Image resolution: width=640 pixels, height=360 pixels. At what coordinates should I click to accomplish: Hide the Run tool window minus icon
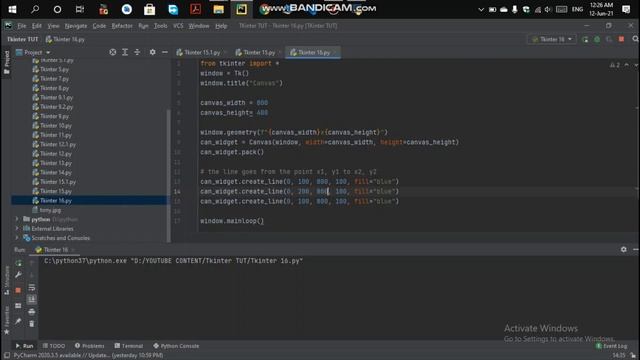(x=636, y=249)
